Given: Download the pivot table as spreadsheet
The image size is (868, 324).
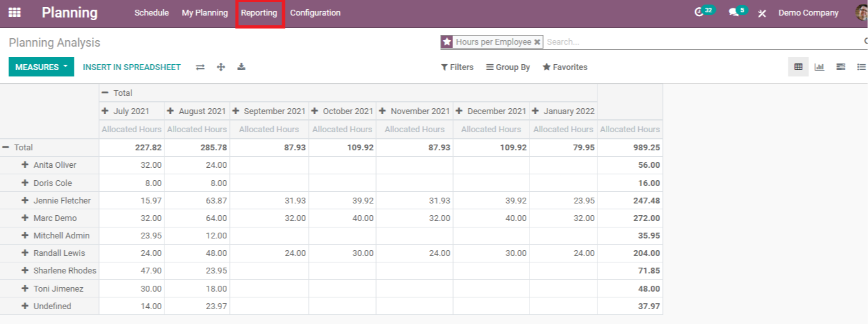Looking at the screenshot, I should pyautogui.click(x=241, y=67).
